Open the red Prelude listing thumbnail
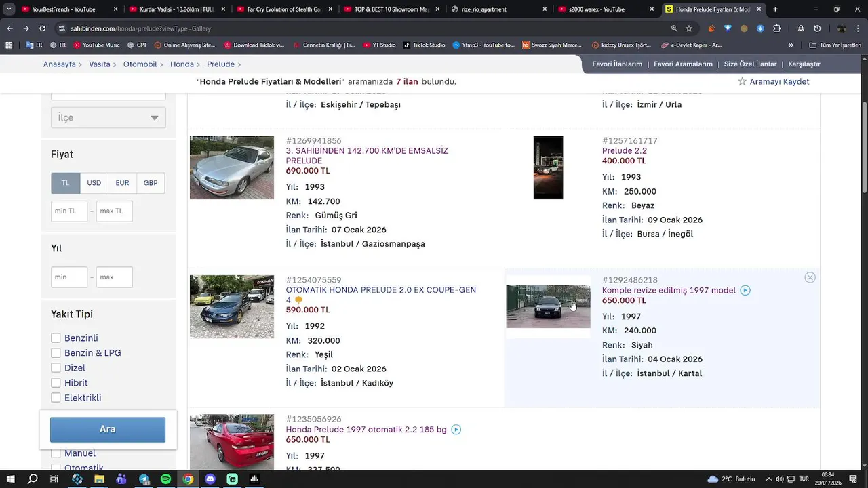 point(232,441)
